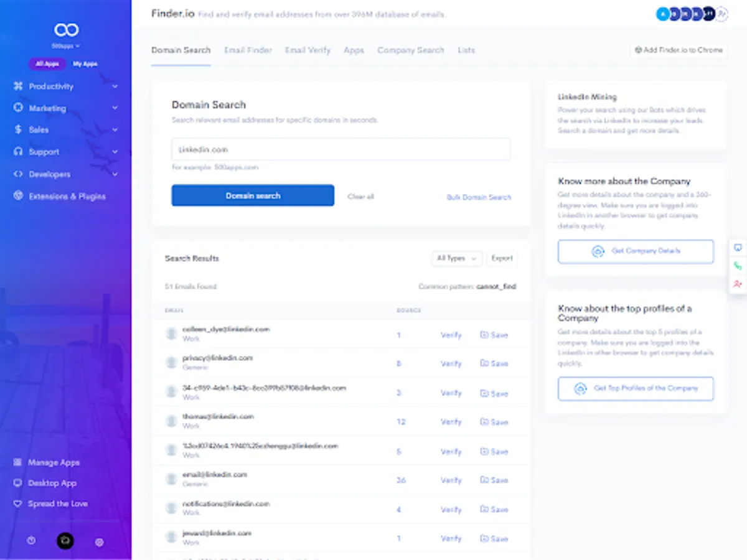The image size is (747, 560).
Task: Click the Marketing icon in sidebar
Action: pos(18,108)
